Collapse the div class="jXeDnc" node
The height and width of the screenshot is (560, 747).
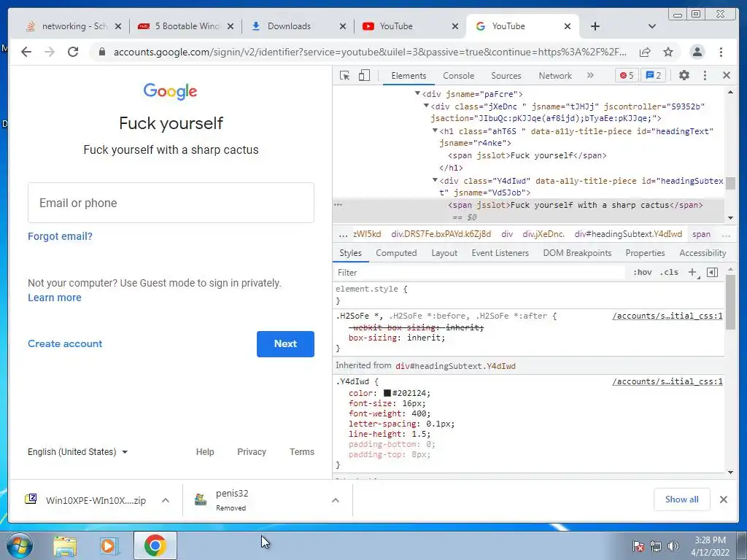pos(426,106)
